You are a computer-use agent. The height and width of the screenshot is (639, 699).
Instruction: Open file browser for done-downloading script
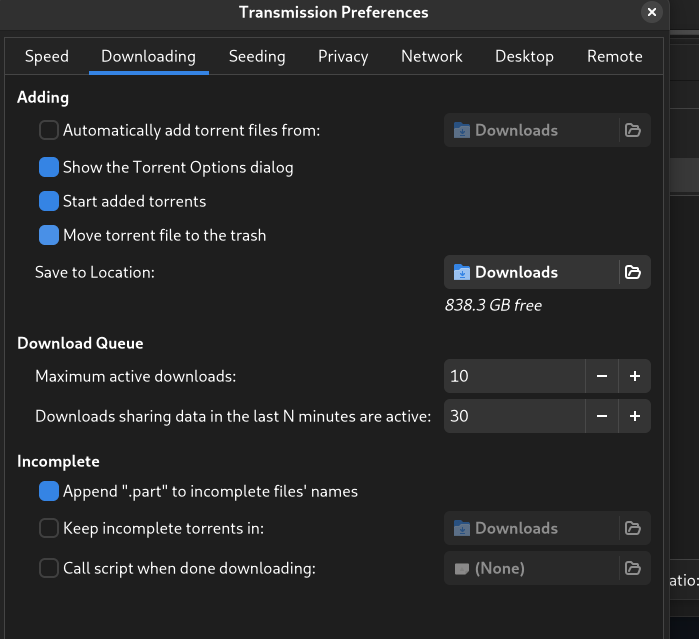633,568
